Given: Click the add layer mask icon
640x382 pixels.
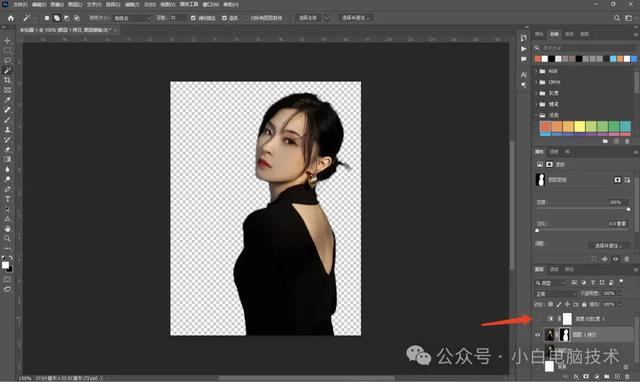Looking at the screenshot, I should pyautogui.click(x=586, y=376).
